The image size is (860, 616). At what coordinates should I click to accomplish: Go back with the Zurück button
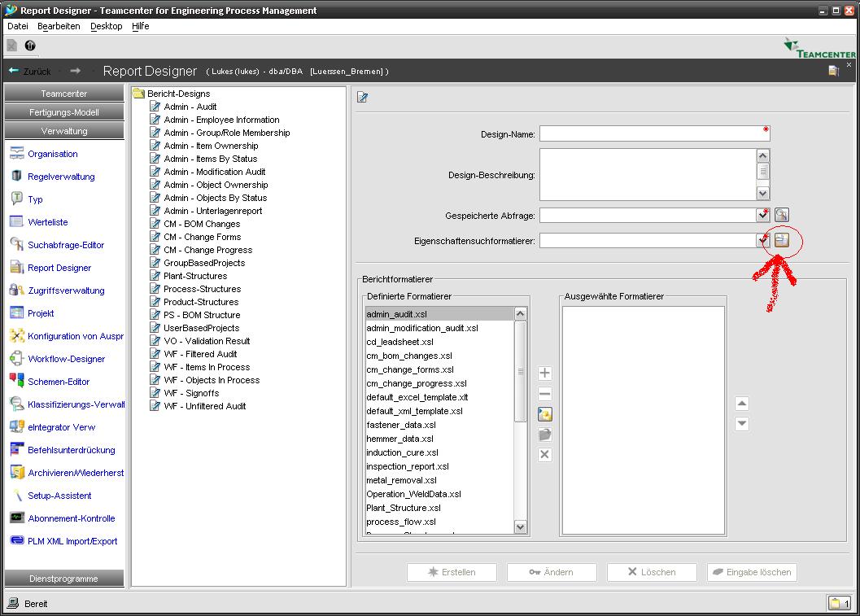pyautogui.click(x=29, y=72)
